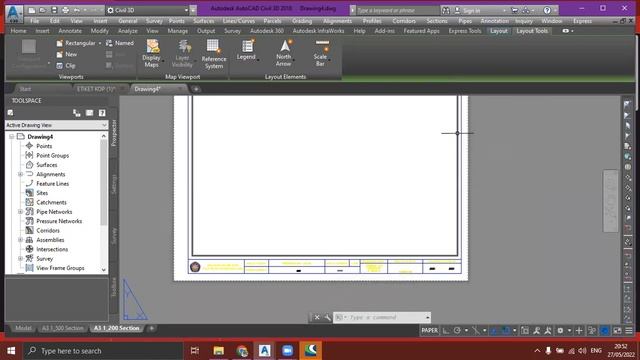Toggle PAPER/MODEL space button in status bar
This screenshot has width=640, height=360.
click(x=429, y=331)
